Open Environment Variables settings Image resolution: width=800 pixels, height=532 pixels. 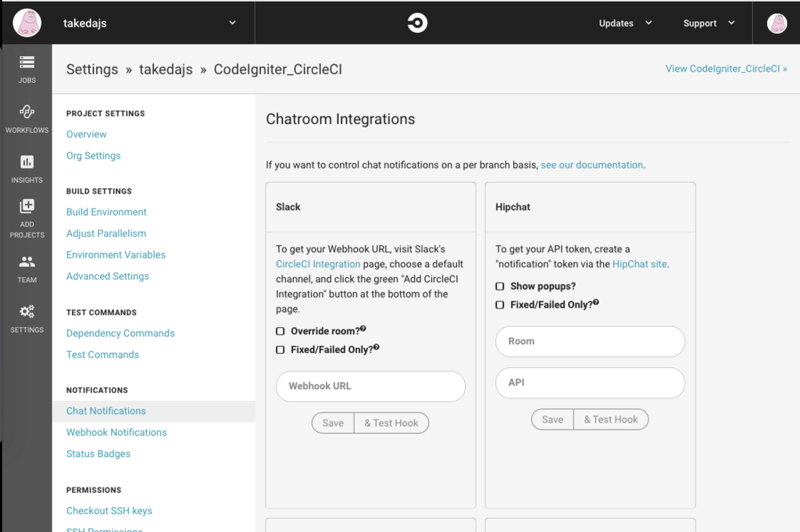tap(116, 255)
